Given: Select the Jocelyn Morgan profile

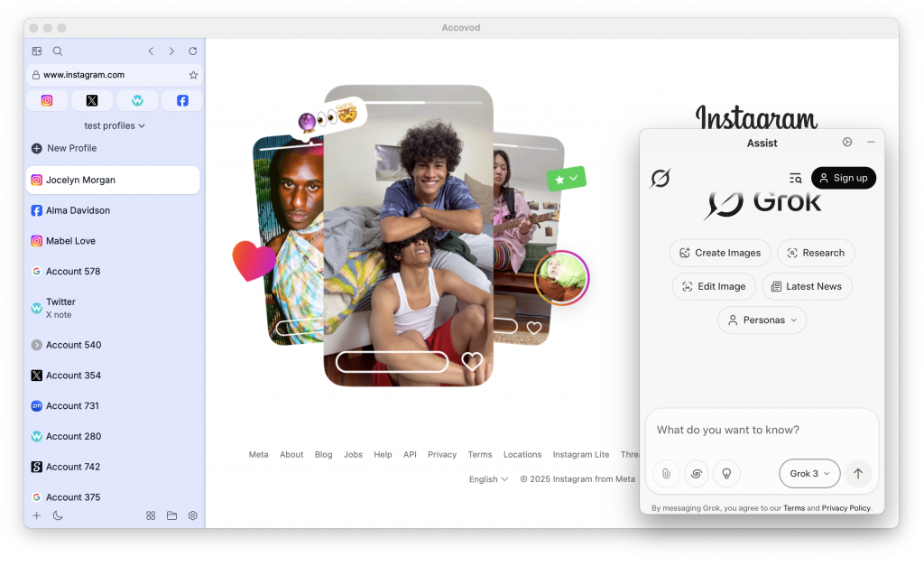Looking at the screenshot, I should click(x=113, y=180).
